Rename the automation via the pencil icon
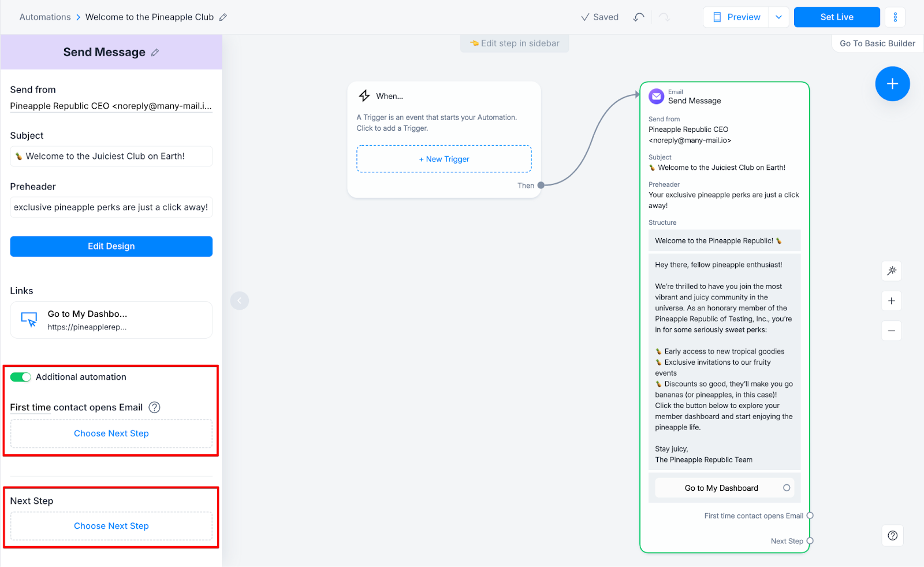 tap(222, 17)
